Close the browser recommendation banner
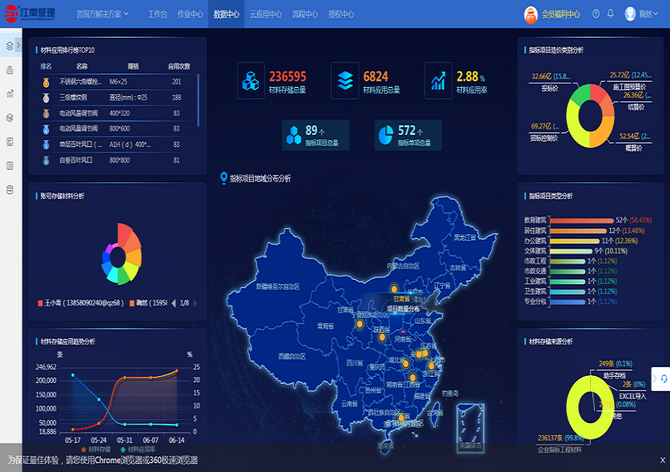This screenshot has height=472, width=670. pyautogui.click(x=660, y=460)
